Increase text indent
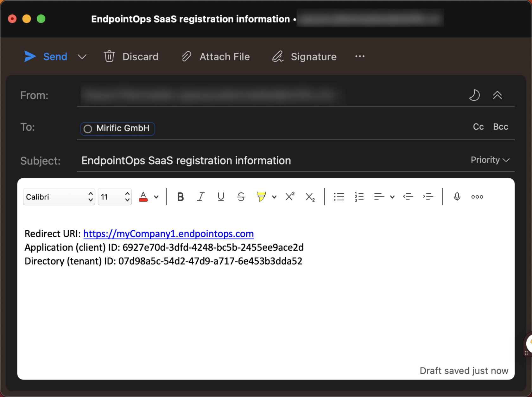This screenshot has height=397, width=532. (x=428, y=197)
